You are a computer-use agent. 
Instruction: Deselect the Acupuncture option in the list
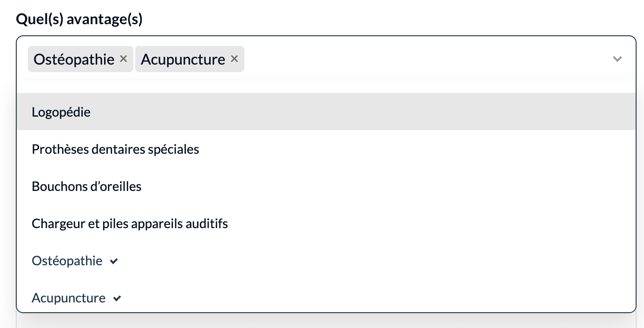pos(69,298)
